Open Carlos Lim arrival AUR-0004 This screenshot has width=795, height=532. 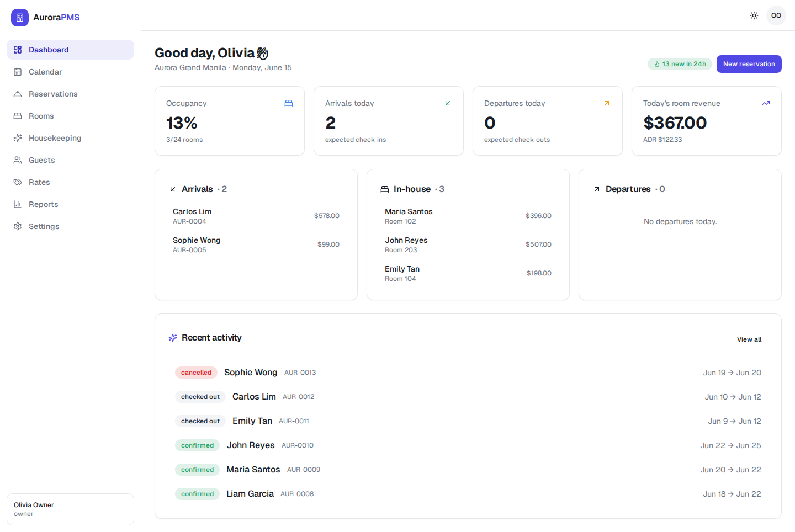pos(256,216)
